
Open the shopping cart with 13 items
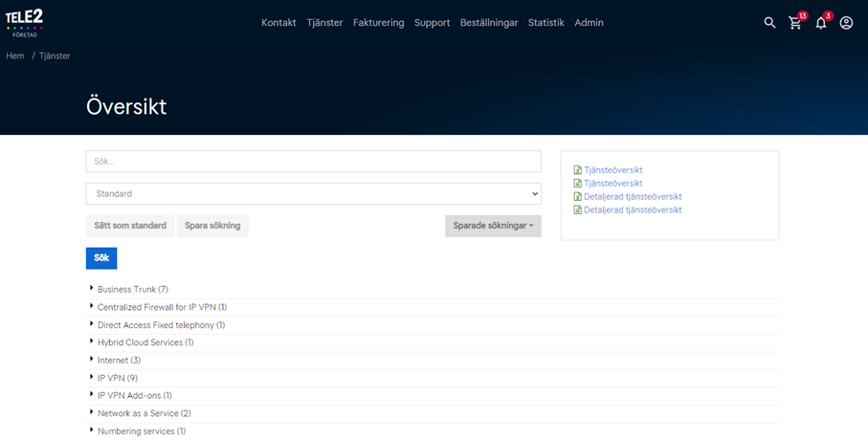point(795,23)
